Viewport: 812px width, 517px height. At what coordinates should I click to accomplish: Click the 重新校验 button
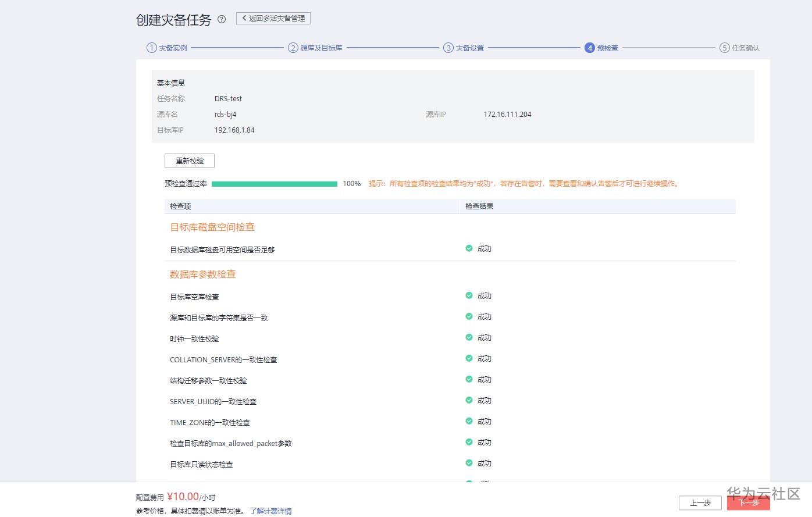(190, 161)
